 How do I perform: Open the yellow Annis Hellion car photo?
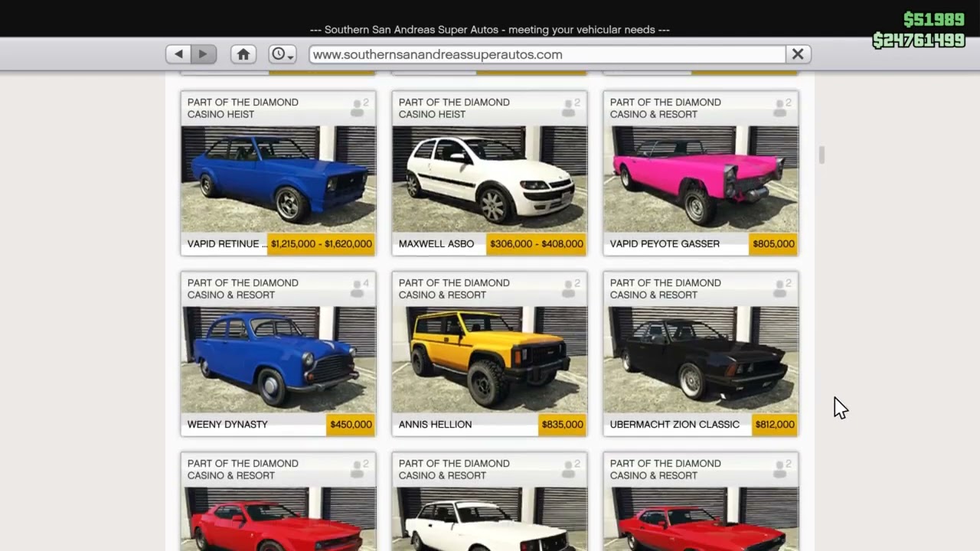click(490, 360)
